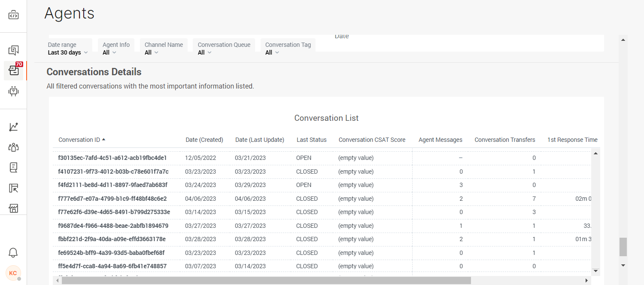Open notifications bell icon
644x285 pixels.
pyautogui.click(x=13, y=252)
